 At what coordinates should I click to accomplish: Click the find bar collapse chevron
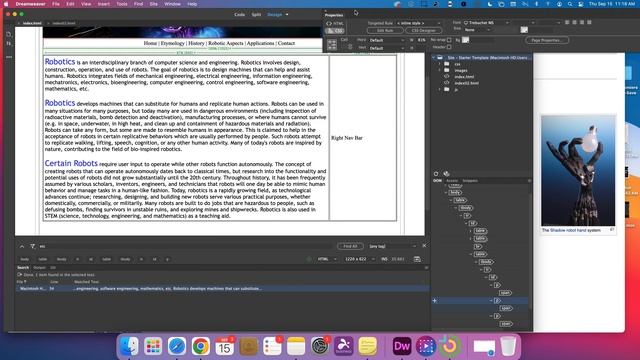pyautogui.click(x=22, y=246)
